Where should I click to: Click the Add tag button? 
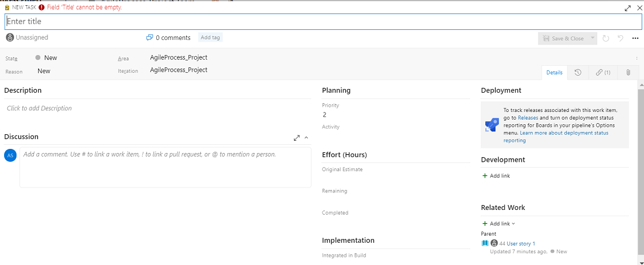pyautogui.click(x=210, y=38)
